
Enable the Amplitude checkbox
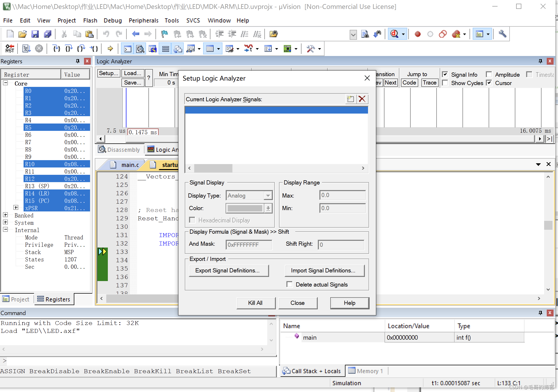[x=489, y=75]
